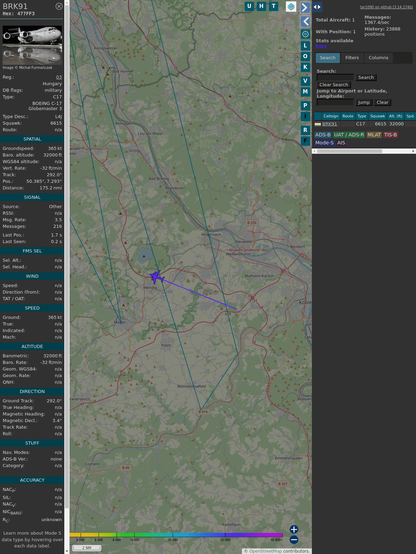Click in the Search text field

(335, 77)
